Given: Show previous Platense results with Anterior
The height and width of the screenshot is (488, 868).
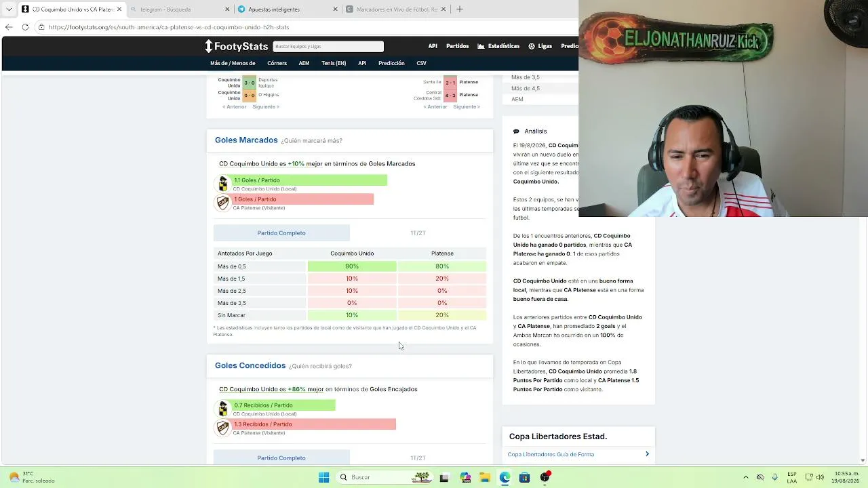Looking at the screenshot, I should click(x=435, y=107).
